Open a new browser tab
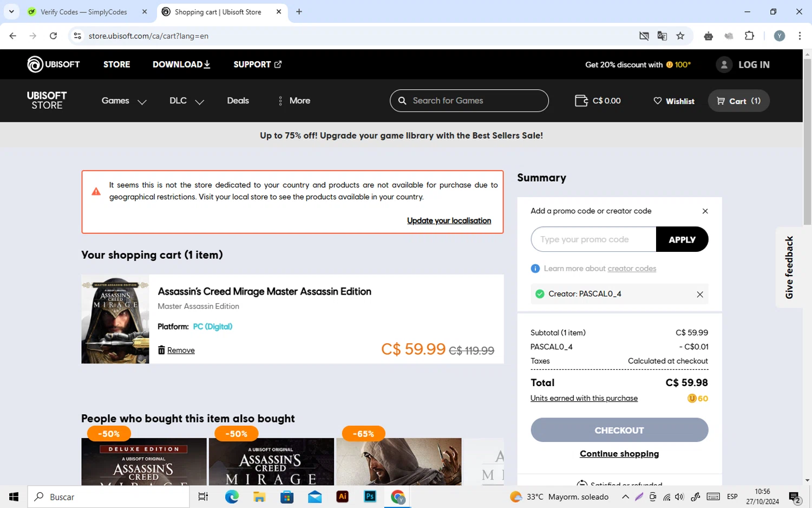This screenshot has width=812, height=508. 299,12
